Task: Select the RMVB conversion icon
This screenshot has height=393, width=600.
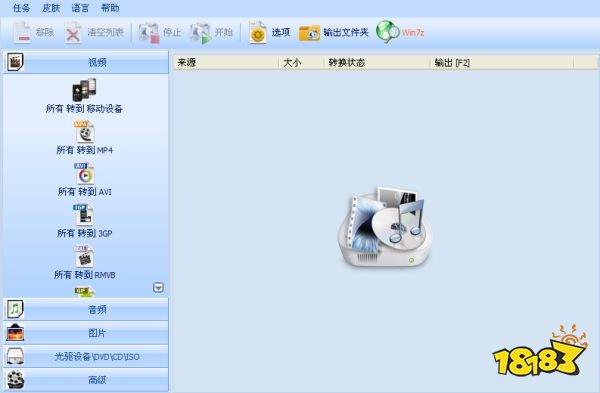Action: tap(84, 256)
